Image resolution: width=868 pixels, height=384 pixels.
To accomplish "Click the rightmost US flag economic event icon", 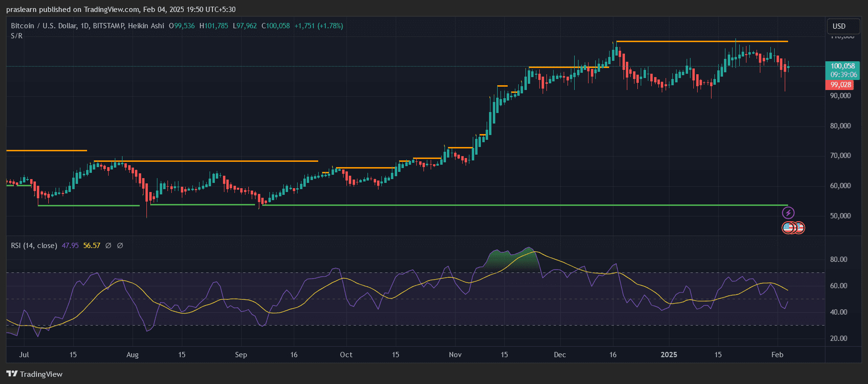I will tap(800, 228).
